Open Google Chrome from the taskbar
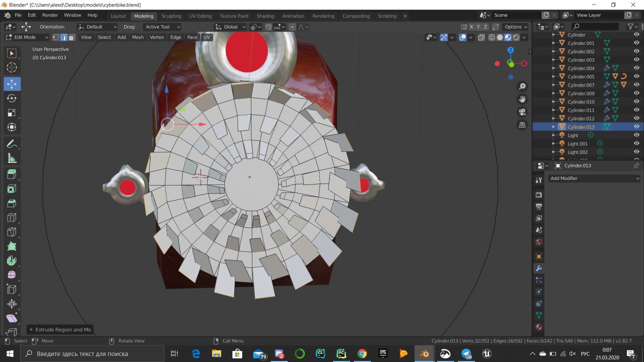 pos(362,353)
